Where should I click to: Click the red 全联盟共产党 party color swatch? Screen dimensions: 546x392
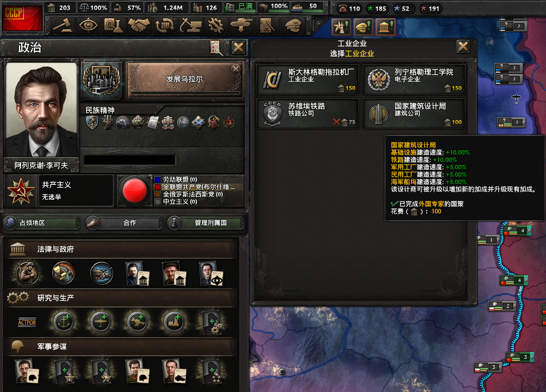point(158,187)
